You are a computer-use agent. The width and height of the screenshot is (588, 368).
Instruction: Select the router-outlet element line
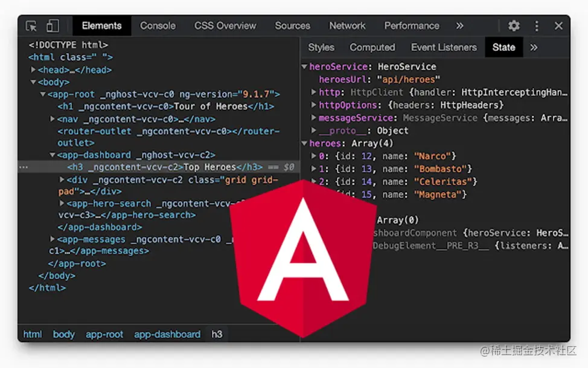[x=168, y=137]
